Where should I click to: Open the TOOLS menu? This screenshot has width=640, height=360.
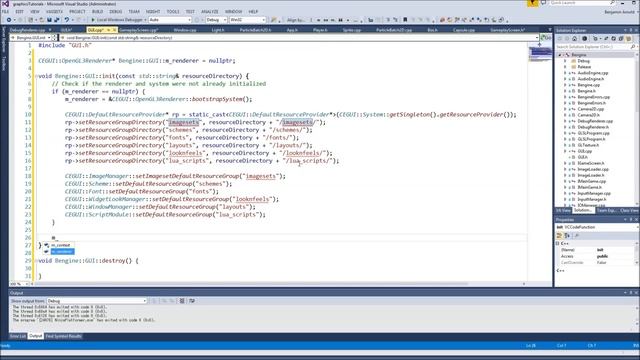tap(173, 11)
